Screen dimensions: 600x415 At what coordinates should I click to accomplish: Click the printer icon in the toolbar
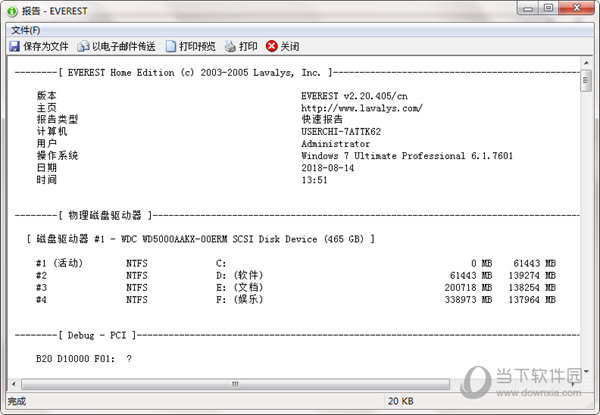(230, 46)
